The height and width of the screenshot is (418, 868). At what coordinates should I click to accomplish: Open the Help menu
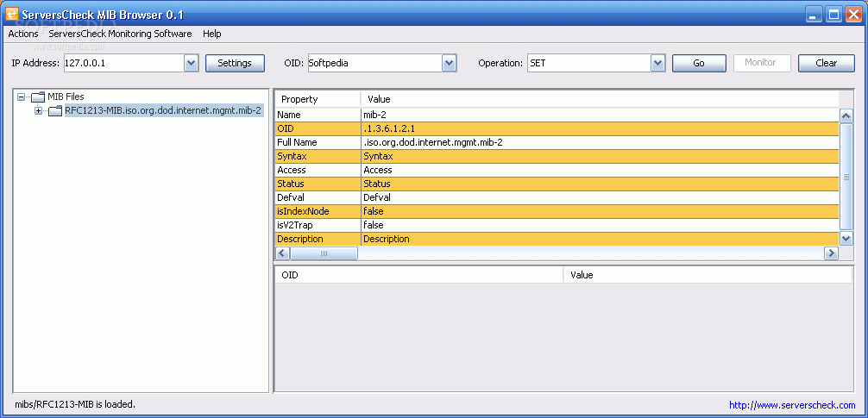coord(212,34)
